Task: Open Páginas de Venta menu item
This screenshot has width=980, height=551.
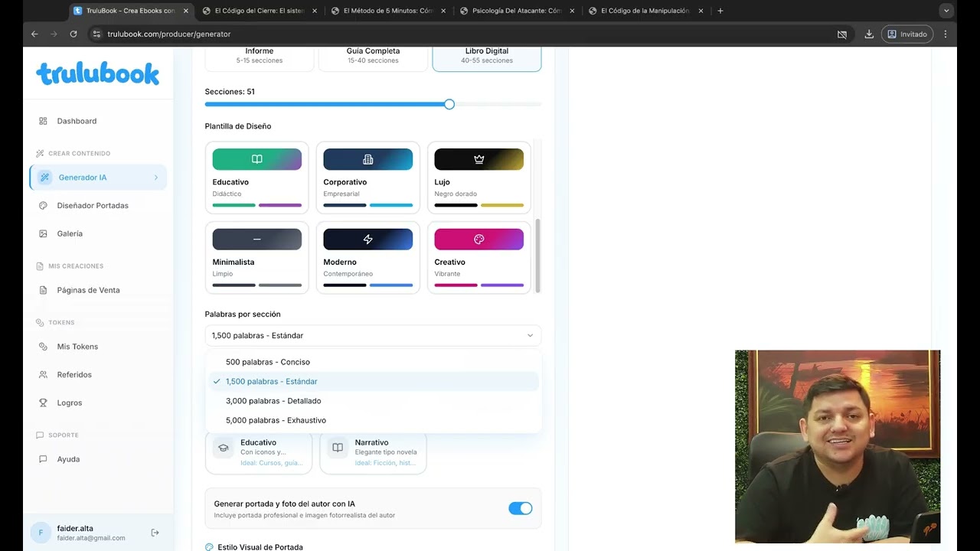Action: pyautogui.click(x=98, y=290)
